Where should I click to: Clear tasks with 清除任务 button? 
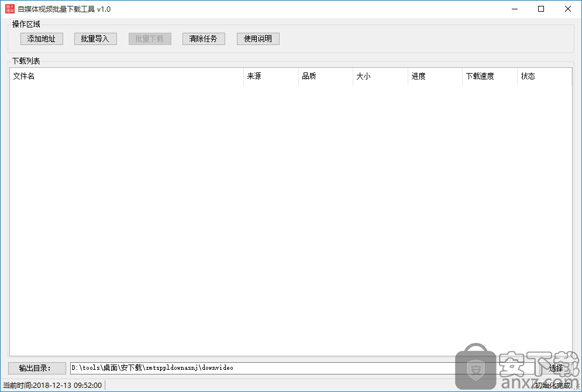tap(204, 39)
